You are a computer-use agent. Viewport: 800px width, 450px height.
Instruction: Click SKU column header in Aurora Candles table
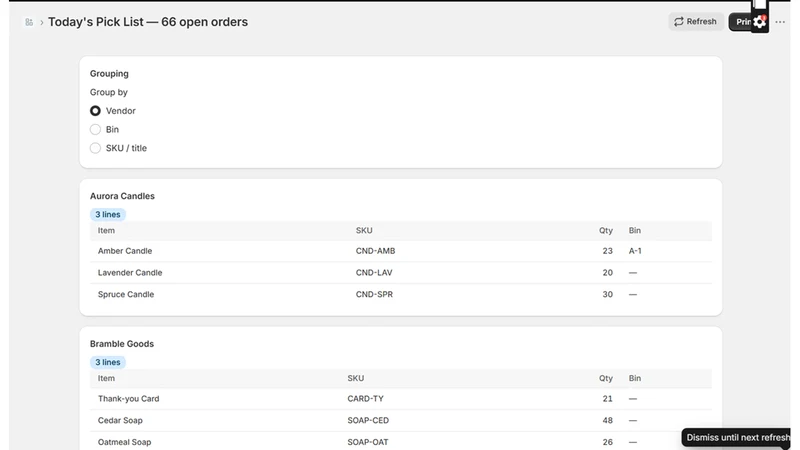click(364, 231)
